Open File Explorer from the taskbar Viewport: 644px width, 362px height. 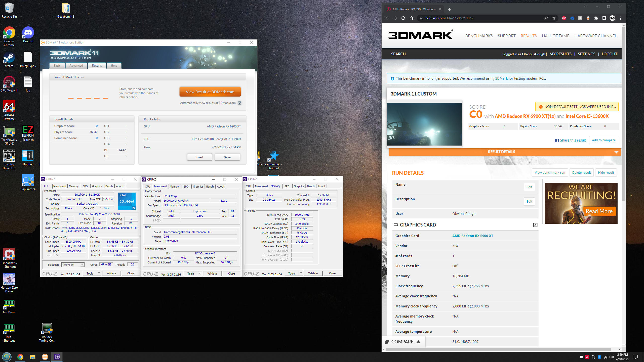(32, 357)
